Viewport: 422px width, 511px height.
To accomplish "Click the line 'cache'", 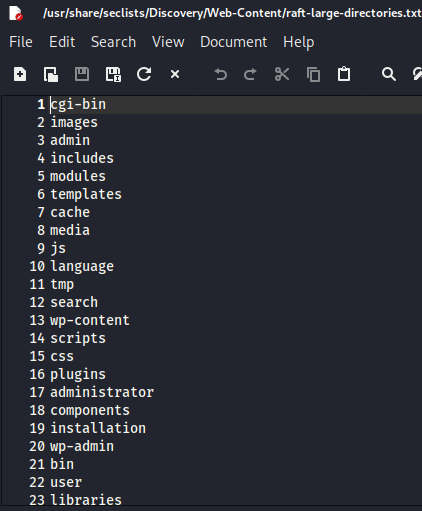I will coord(70,212).
